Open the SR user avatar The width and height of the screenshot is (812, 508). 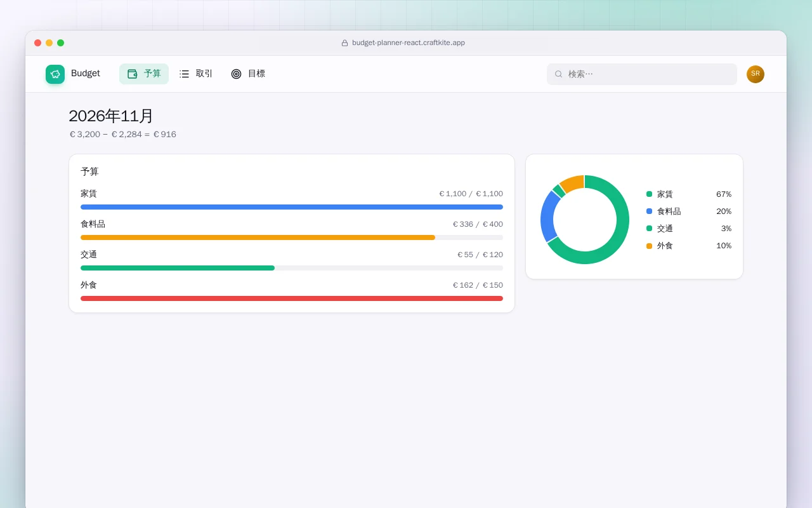756,74
